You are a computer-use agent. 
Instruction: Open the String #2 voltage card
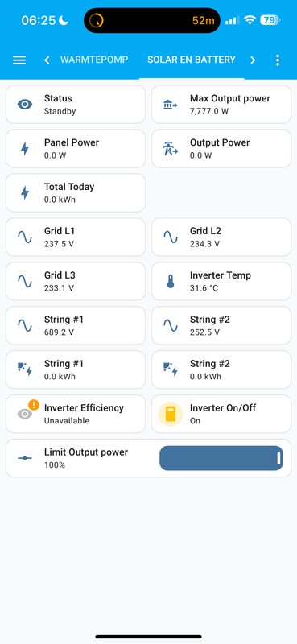[x=221, y=325]
